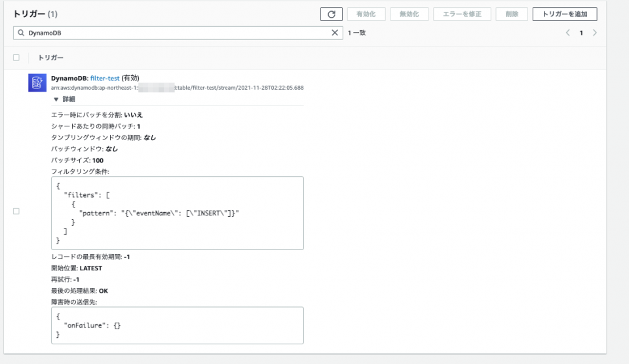Screen dimensions: 629x364
Task: Click the 無効化 button
Action: [409, 14]
